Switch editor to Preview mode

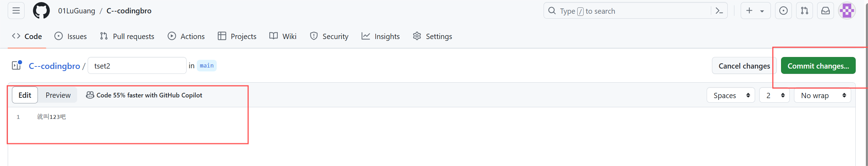click(58, 95)
